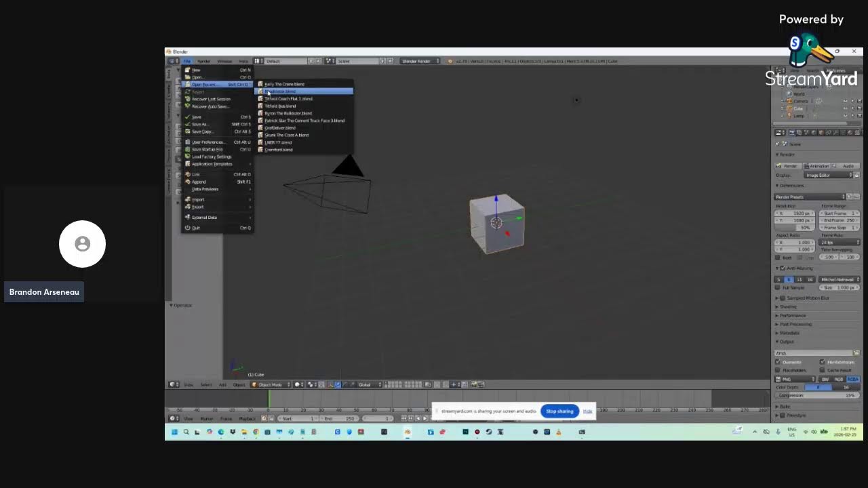Viewport: 868px width, 488px height.
Task: Select the Render camera tab in Properties
Action: coord(793,132)
